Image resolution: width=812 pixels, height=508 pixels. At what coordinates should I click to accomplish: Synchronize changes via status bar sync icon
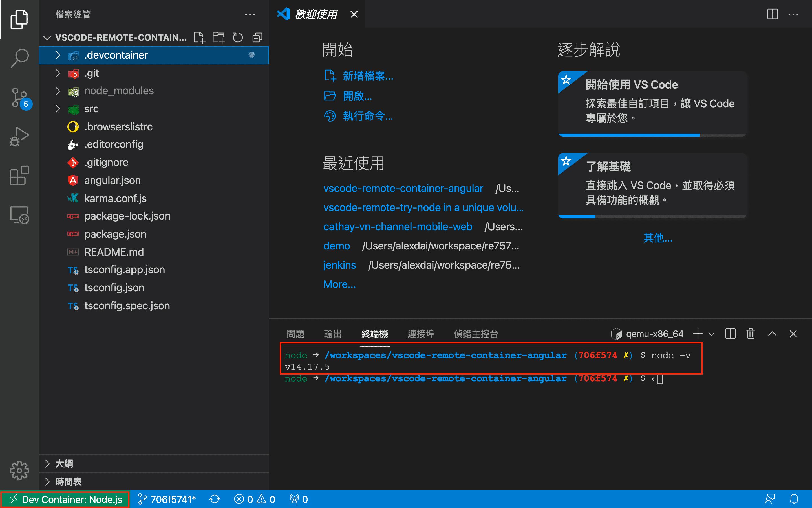coord(215,499)
